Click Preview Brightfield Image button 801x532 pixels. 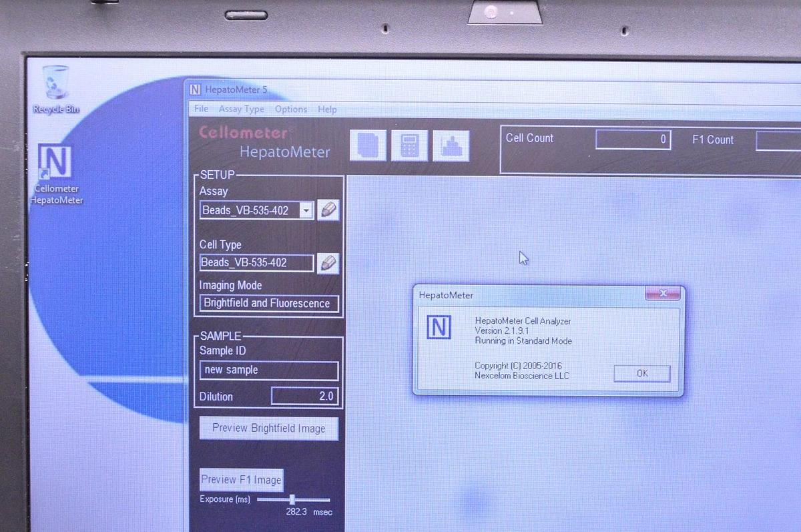(x=269, y=429)
